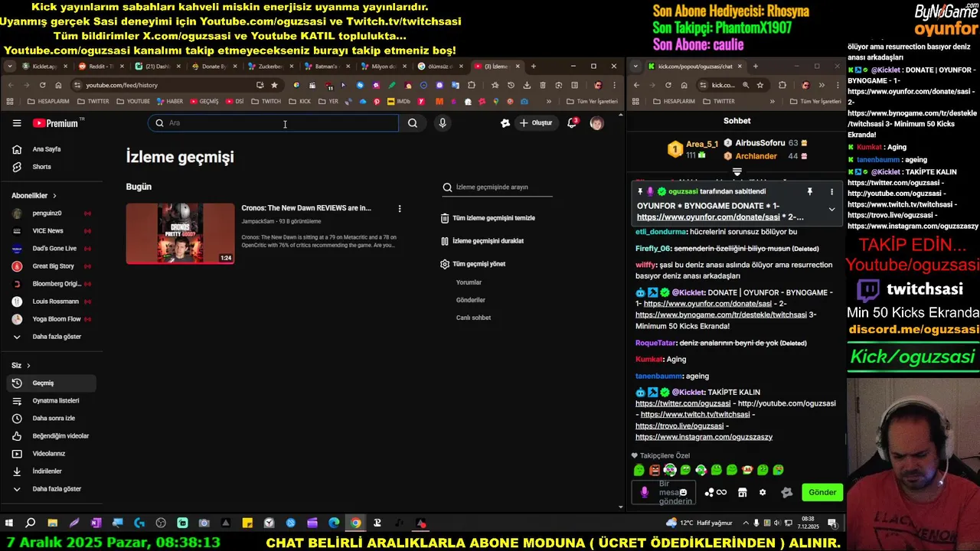Reload the YouTube browser page
The width and height of the screenshot is (980, 551).
tap(43, 85)
